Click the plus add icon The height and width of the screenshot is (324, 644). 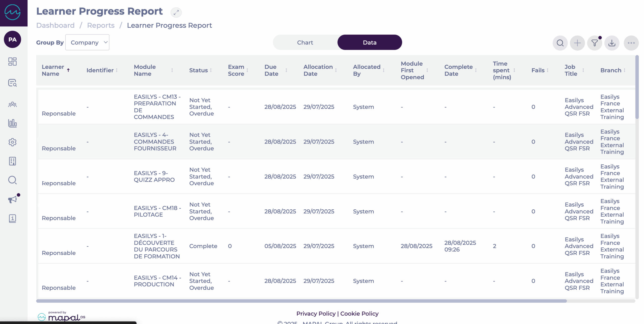[577, 43]
